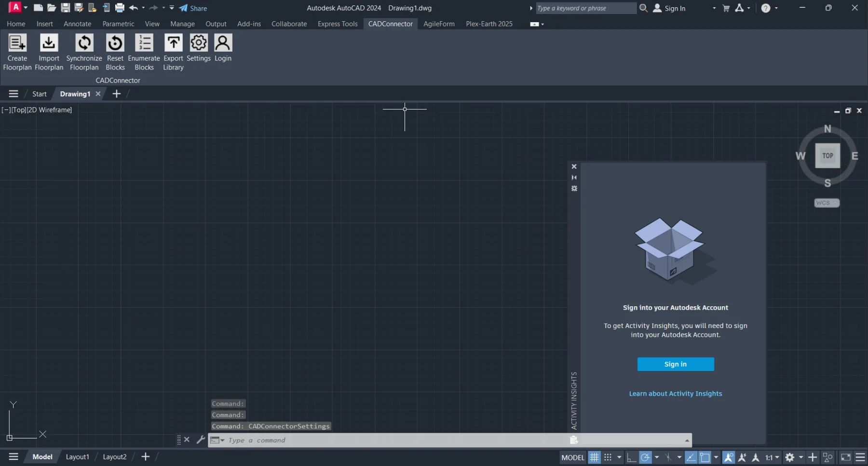Open Customize Quick Access Toolbar dropdown

(x=172, y=8)
